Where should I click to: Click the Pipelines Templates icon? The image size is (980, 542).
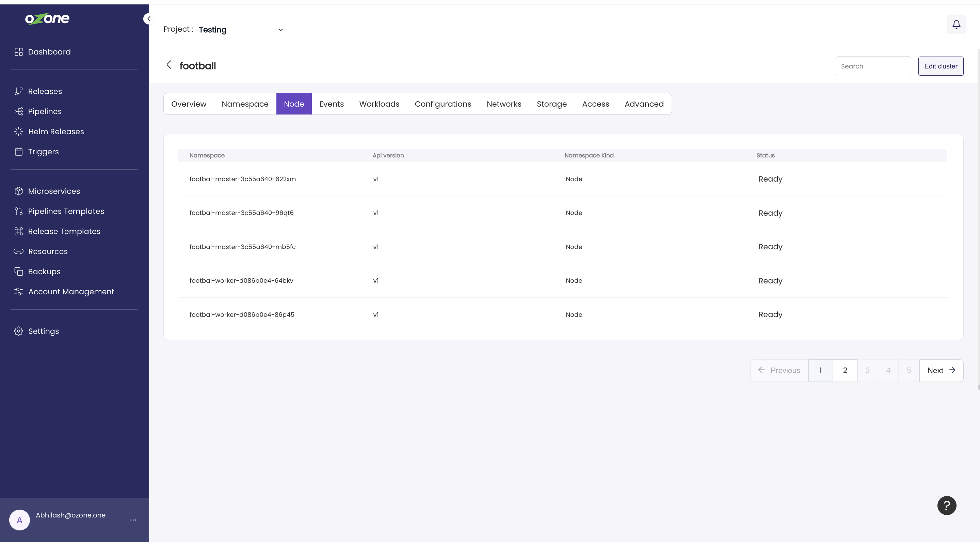point(19,211)
